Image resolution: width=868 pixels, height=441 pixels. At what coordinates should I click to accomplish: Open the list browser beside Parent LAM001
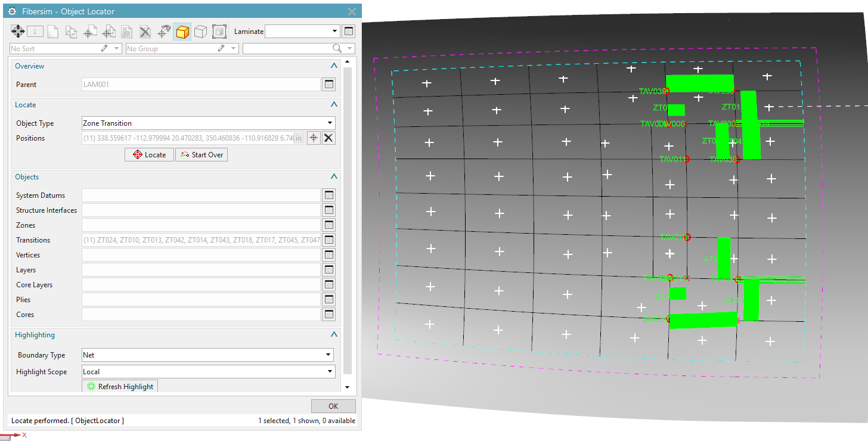click(329, 84)
